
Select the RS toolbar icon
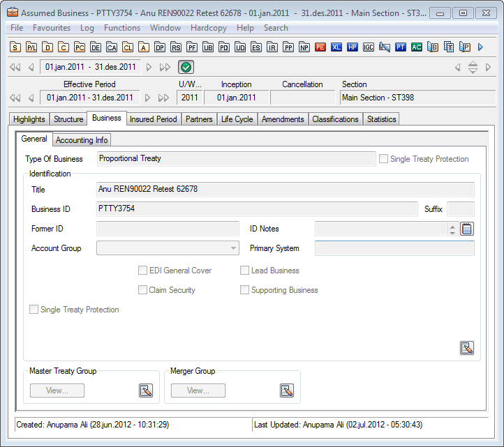[x=176, y=47]
